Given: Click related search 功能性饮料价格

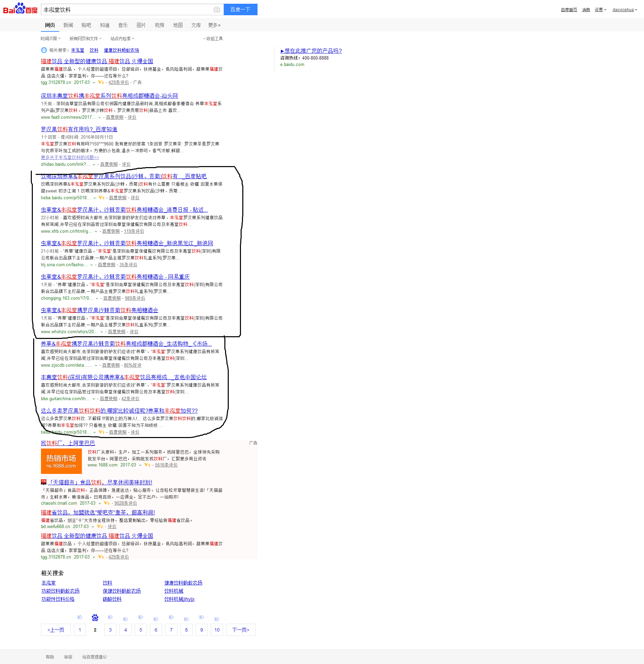Looking at the screenshot, I should click(x=58, y=599).
